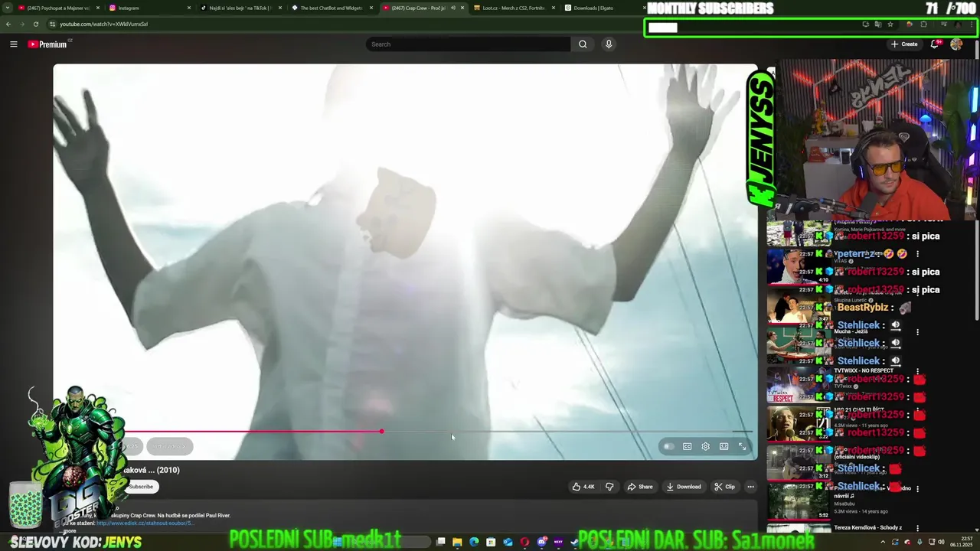Mute the Crap Crew tab audio

(x=452, y=8)
